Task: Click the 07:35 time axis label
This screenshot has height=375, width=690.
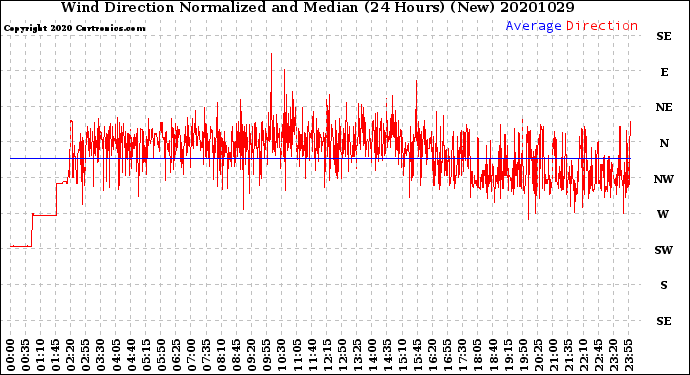Action: [206, 355]
